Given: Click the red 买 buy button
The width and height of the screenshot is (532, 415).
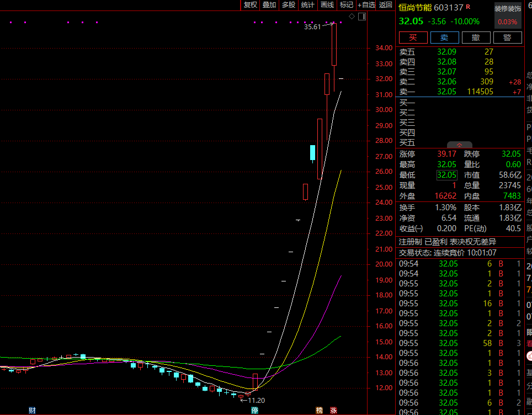Looking at the screenshot, I should (413, 38).
